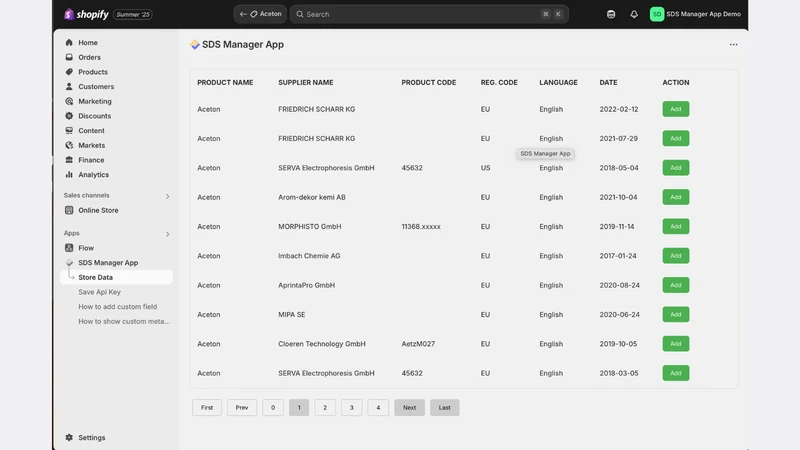Open the Store Data menu item

[x=116, y=277]
